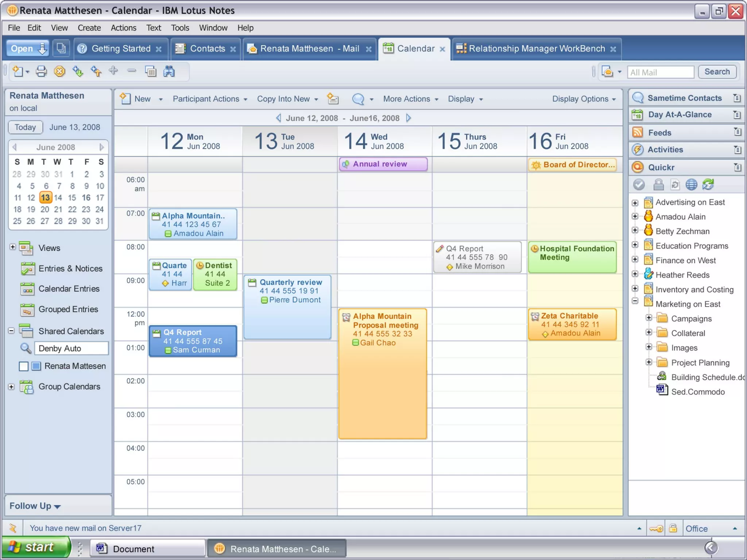Image resolution: width=747 pixels, height=560 pixels.
Task: Expand Advertising on East in Quickr
Action: click(x=635, y=203)
